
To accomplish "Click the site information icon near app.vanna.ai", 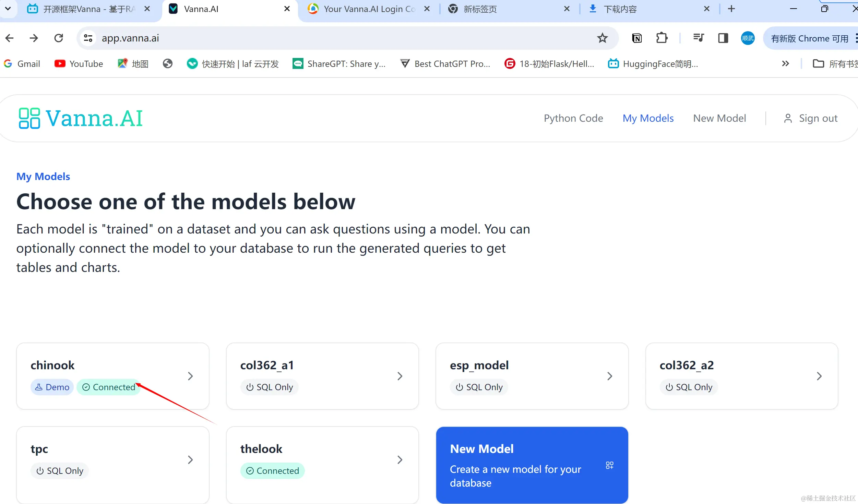I will click(x=88, y=38).
